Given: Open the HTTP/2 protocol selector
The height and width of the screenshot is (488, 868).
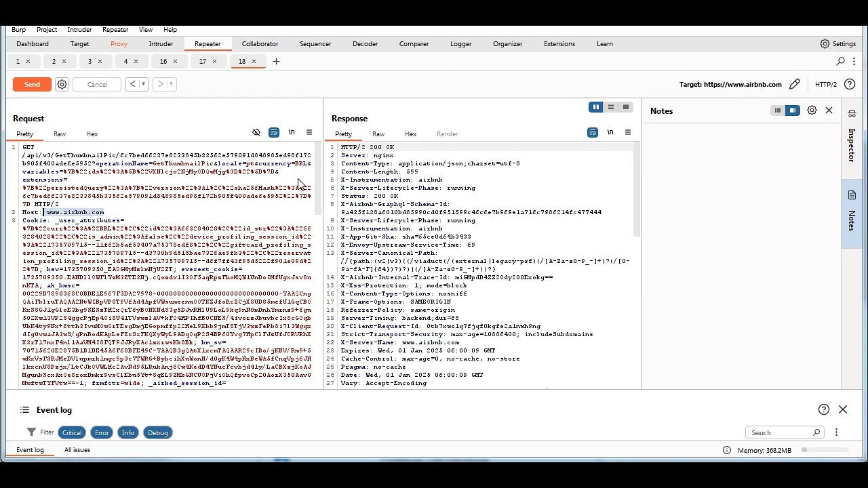Looking at the screenshot, I should 825,85.
